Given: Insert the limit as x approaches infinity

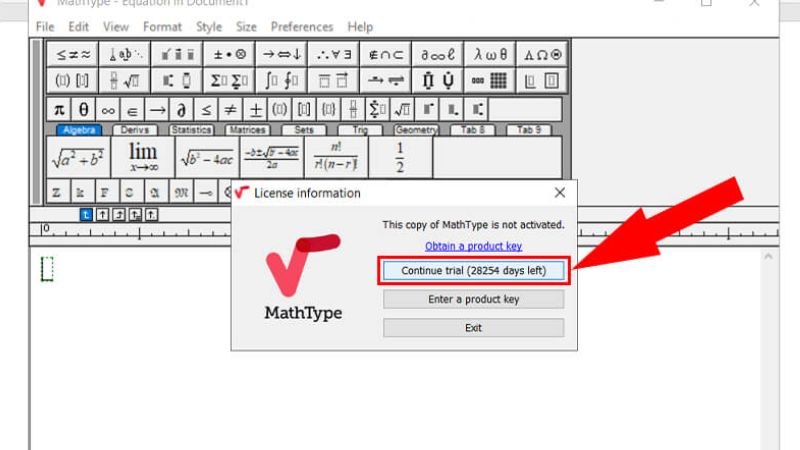Looking at the screenshot, I should 143,157.
